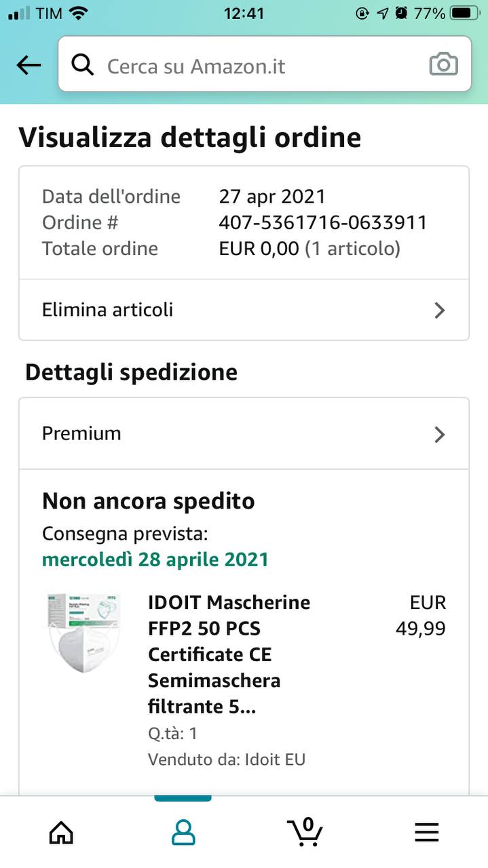Screen dimensions: 488x868
Task: Open camera search icon
Action: pyautogui.click(x=444, y=64)
